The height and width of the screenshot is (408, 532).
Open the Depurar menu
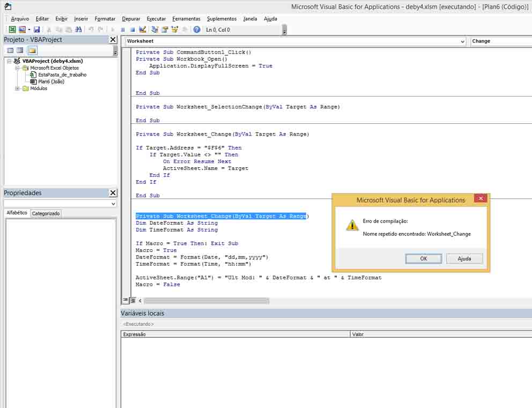point(131,19)
